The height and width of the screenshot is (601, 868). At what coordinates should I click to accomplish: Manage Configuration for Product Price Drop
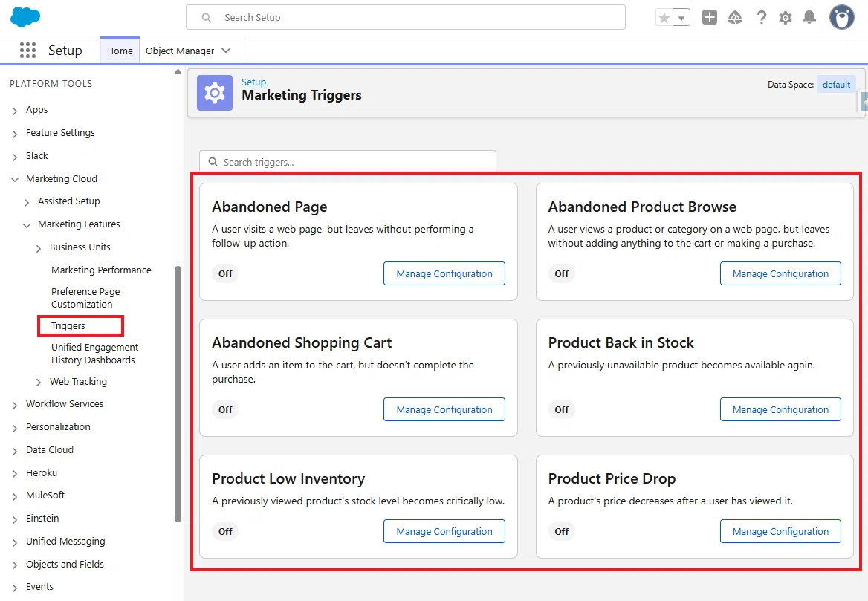pyautogui.click(x=780, y=531)
